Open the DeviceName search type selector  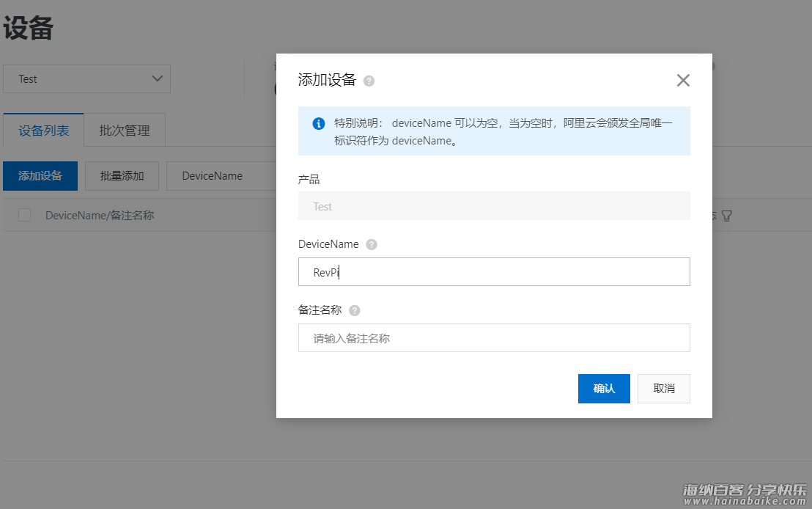(x=221, y=176)
